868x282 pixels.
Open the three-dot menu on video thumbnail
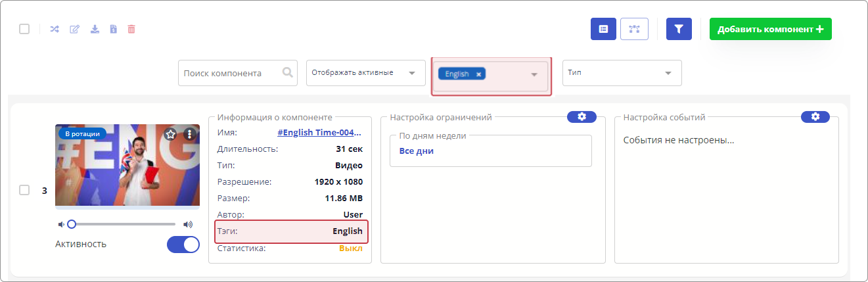[189, 134]
